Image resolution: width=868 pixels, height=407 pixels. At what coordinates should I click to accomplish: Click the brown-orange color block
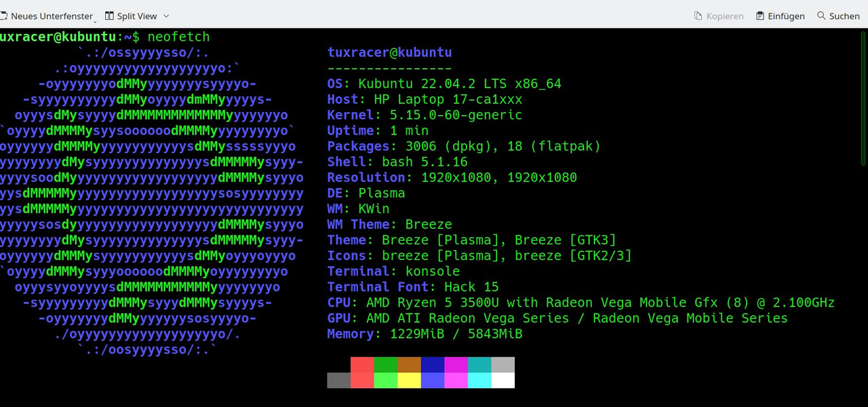(x=409, y=365)
